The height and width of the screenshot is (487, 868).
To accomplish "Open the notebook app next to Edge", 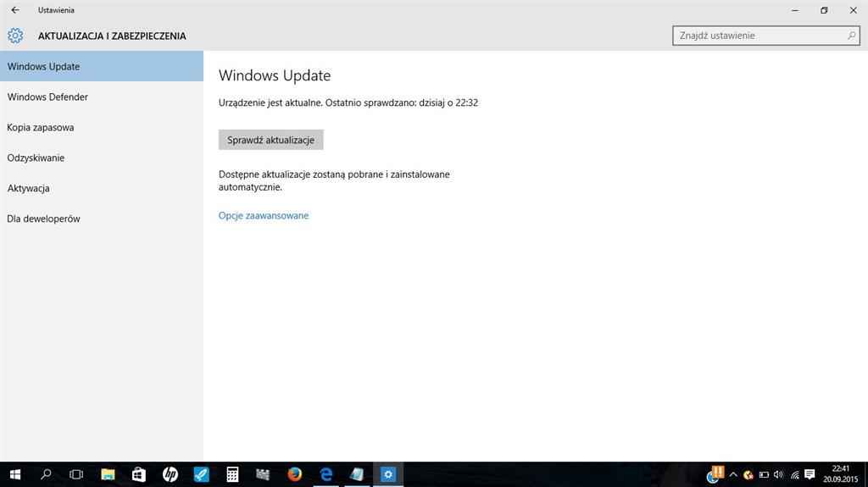I will pyautogui.click(x=357, y=474).
